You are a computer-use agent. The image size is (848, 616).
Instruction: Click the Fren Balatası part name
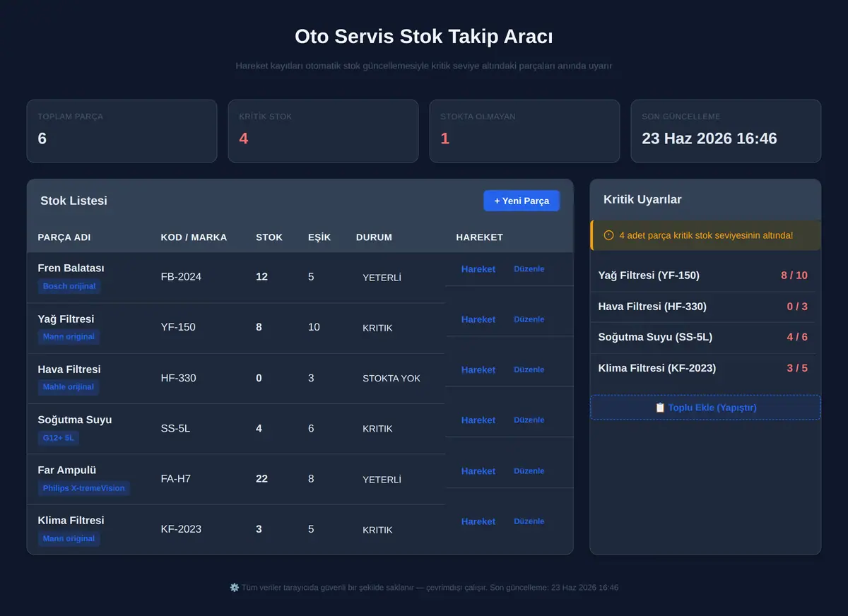(71, 268)
